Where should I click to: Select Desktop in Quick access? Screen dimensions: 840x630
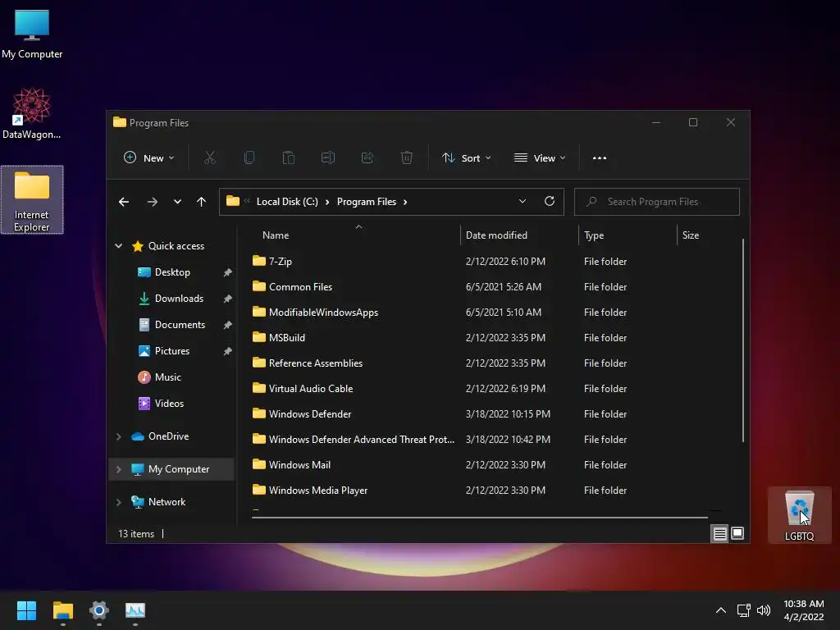point(172,272)
